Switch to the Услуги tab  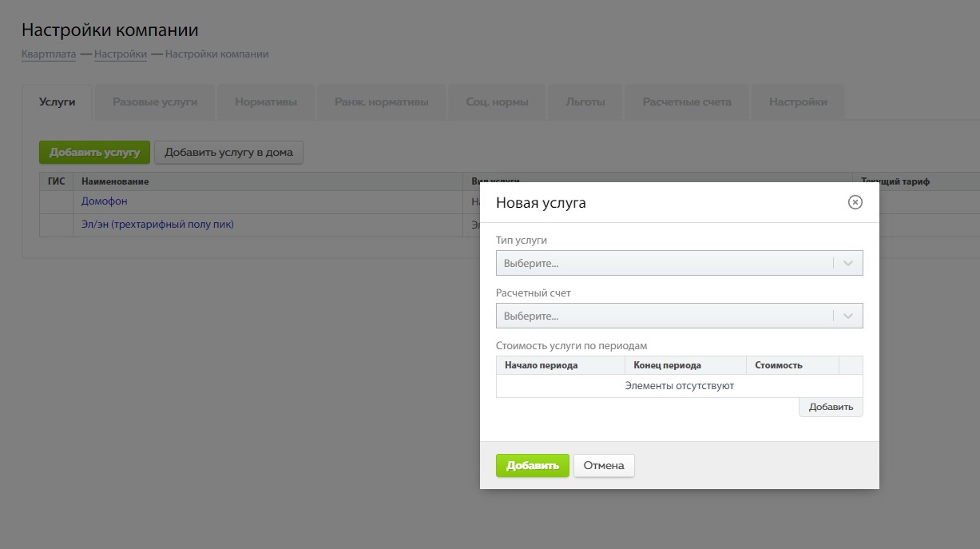point(58,102)
